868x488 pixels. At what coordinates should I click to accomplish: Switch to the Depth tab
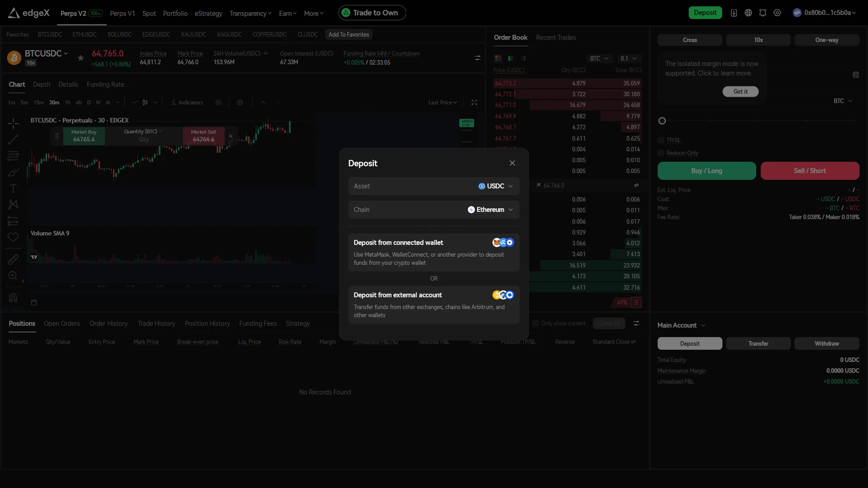coord(42,84)
